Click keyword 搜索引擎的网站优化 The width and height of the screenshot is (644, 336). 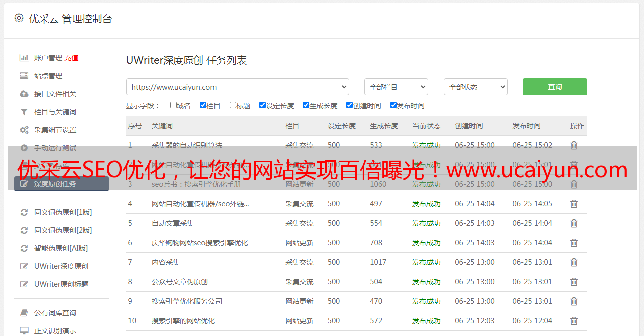click(x=183, y=321)
